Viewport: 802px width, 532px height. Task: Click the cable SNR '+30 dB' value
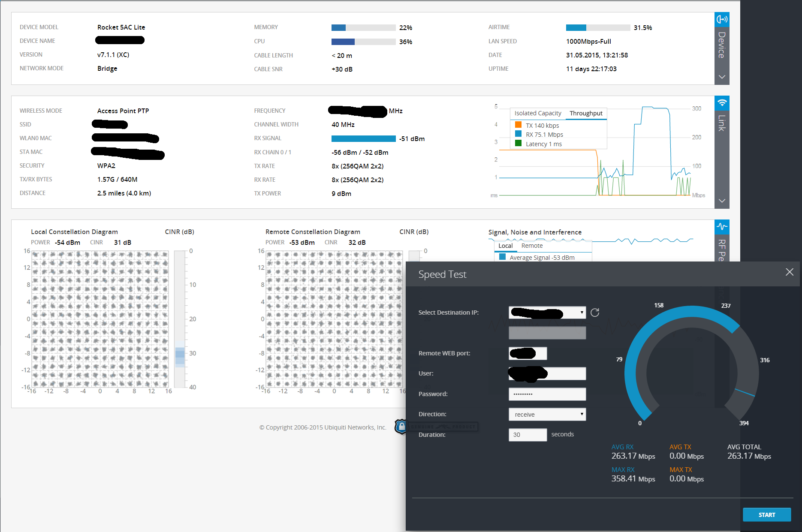342,69
